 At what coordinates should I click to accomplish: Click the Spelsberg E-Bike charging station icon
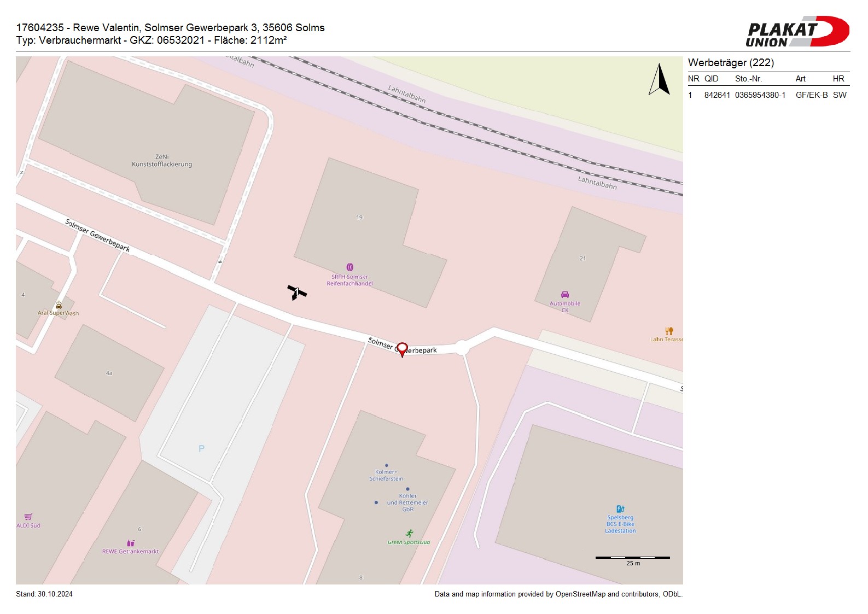(620, 509)
